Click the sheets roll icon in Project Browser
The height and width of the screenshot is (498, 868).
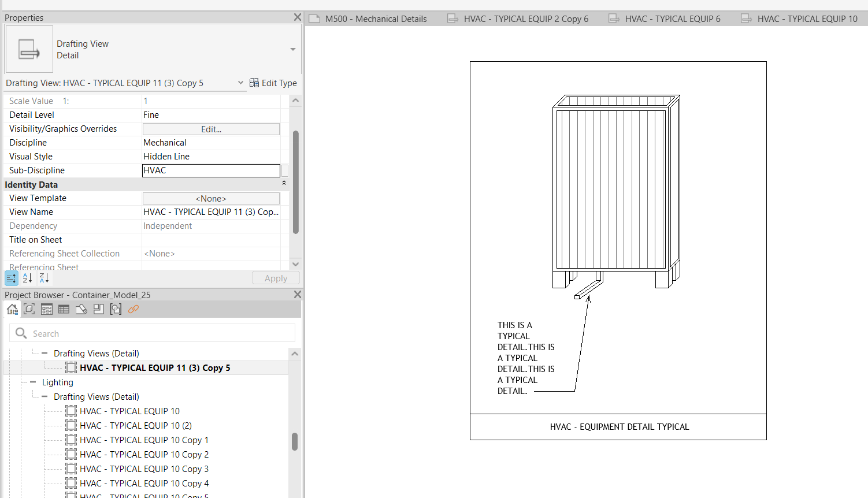[x=81, y=309]
